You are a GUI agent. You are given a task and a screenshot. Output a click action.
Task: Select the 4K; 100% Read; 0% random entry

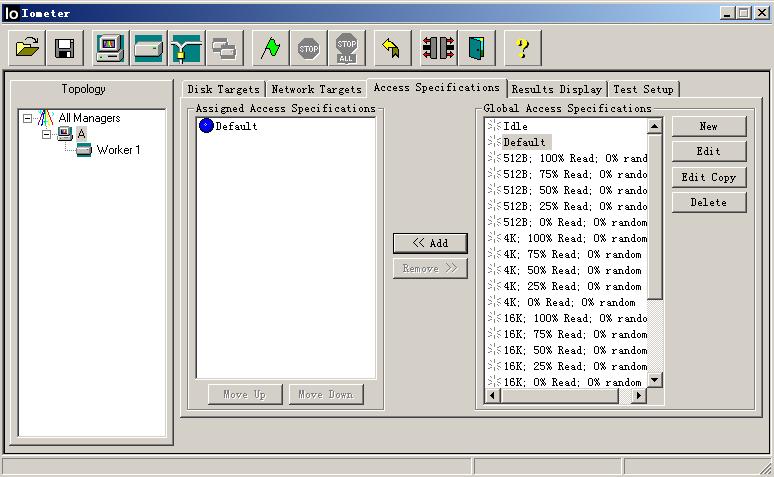point(573,238)
